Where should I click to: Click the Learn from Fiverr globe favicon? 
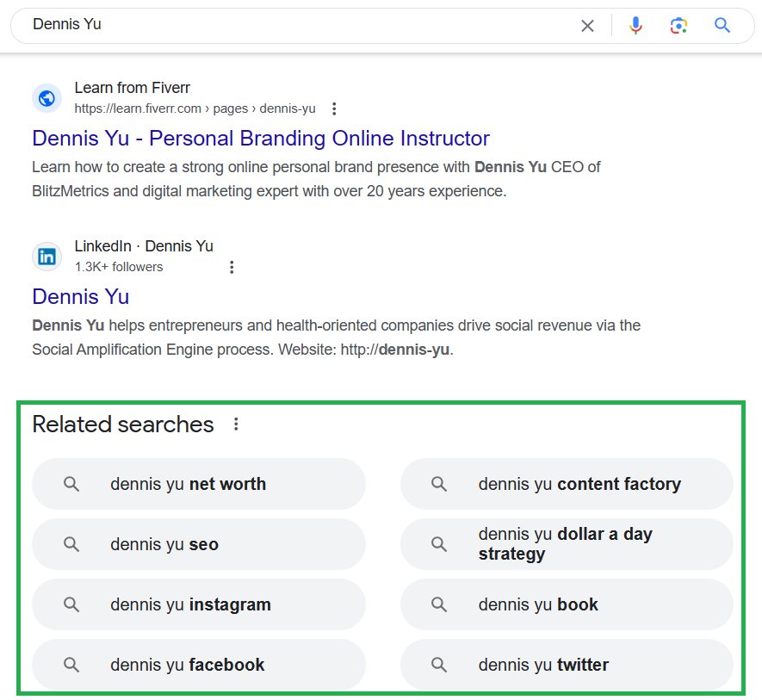(46, 98)
